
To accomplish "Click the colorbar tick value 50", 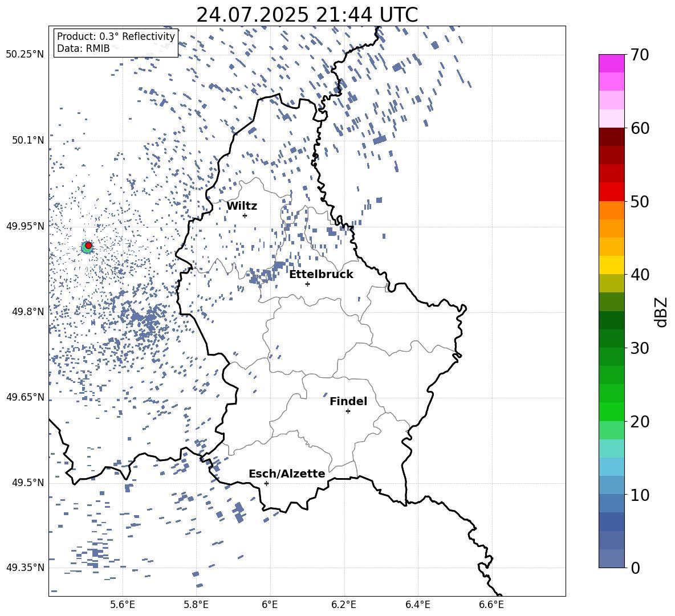I will coord(640,202).
